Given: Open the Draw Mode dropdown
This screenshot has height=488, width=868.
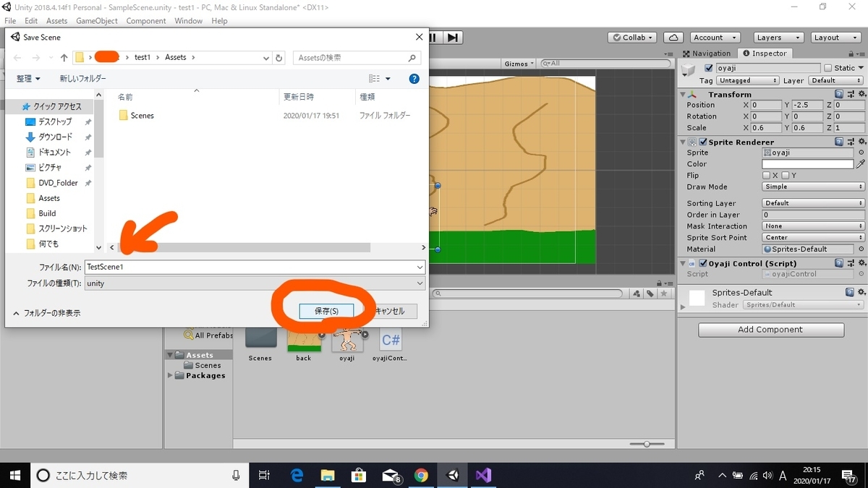Looking at the screenshot, I should click(x=813, y=187).
